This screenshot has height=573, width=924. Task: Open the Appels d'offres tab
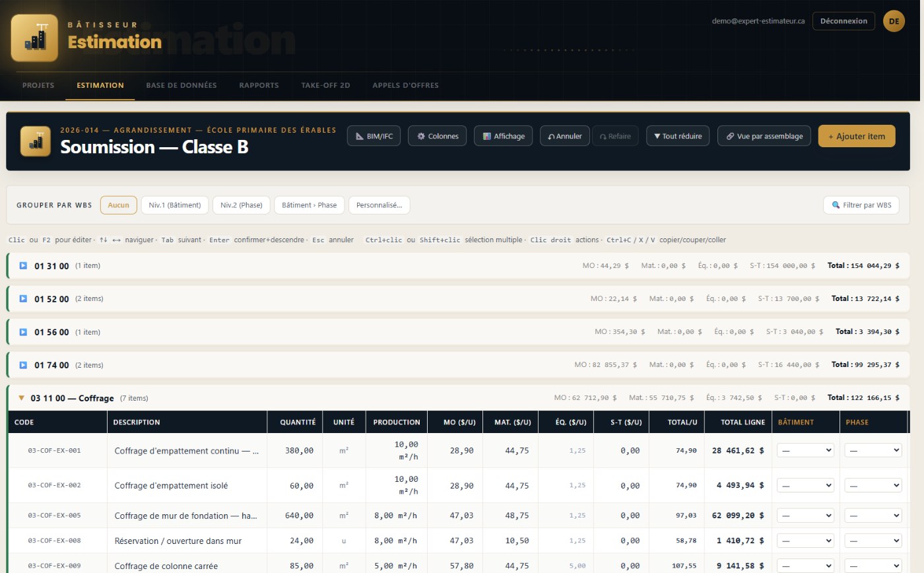[x=405, y=85]
